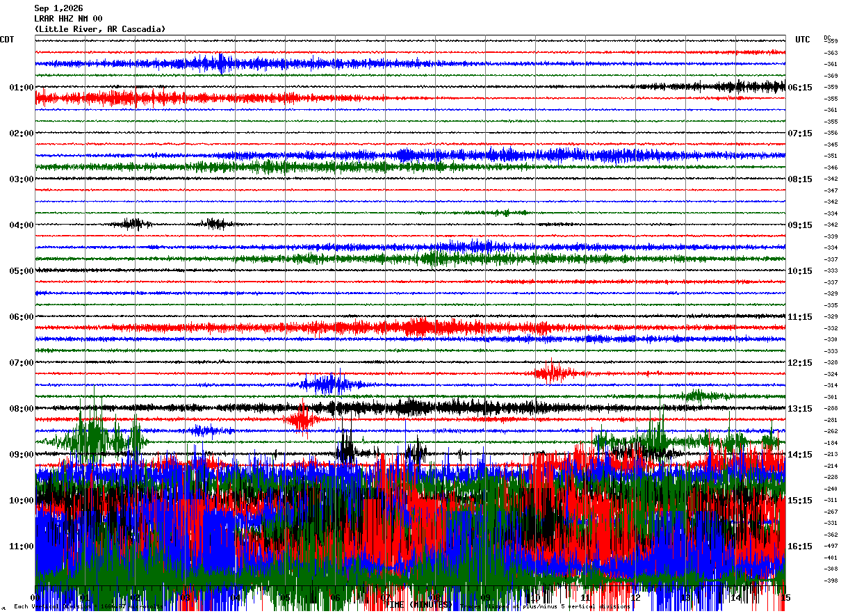Click the DC column header

coord(827,38)
